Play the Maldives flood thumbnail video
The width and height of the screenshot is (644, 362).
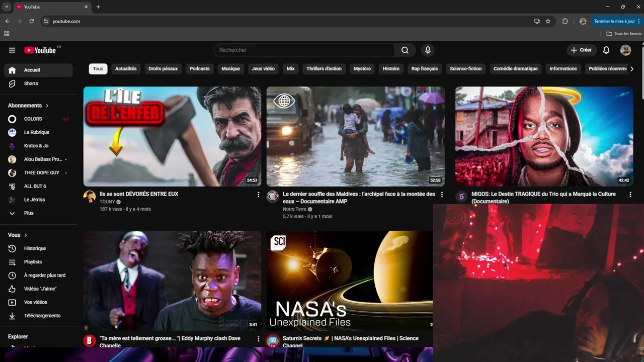(x=356, y=136)
